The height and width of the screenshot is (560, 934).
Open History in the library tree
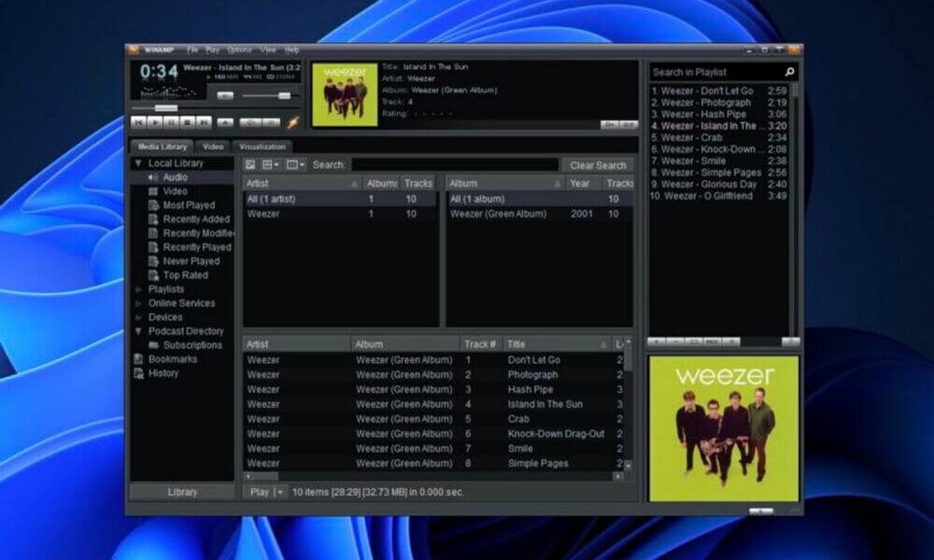tap(163, 373)
